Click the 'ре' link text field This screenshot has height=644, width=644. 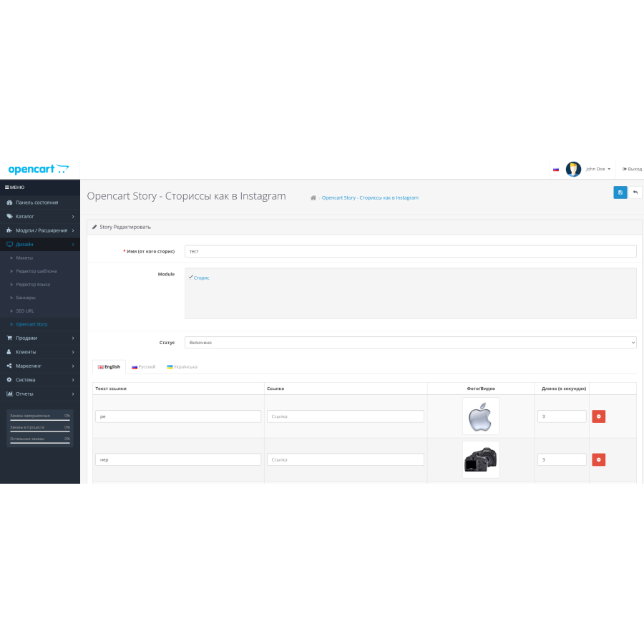tap(178, 416)
